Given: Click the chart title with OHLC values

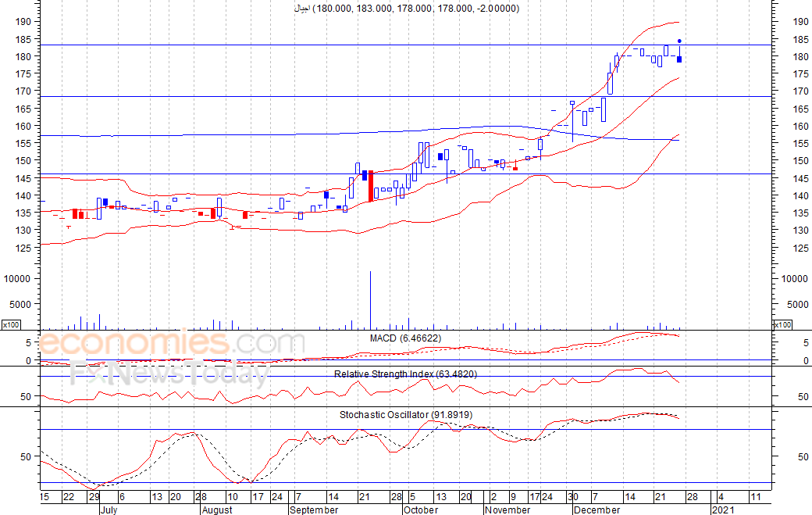Looking at the screenshot, I should pos(407,9).
